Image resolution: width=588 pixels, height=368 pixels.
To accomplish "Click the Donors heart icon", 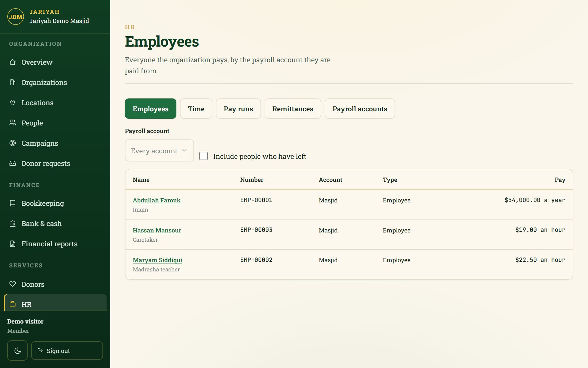I will click(x=13, y=284).
